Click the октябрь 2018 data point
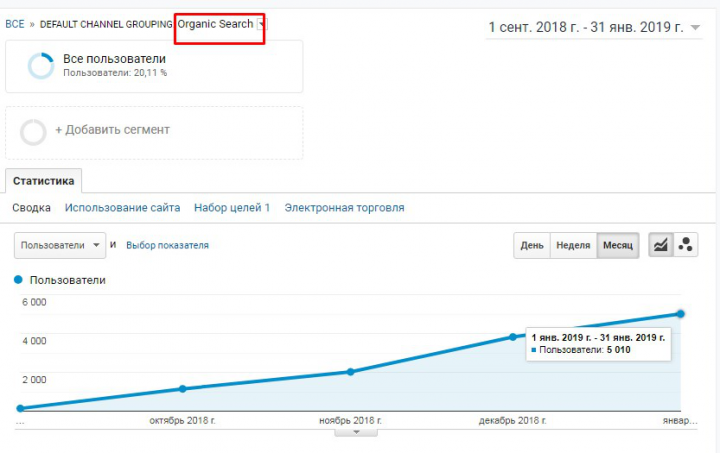 point(183,389)
